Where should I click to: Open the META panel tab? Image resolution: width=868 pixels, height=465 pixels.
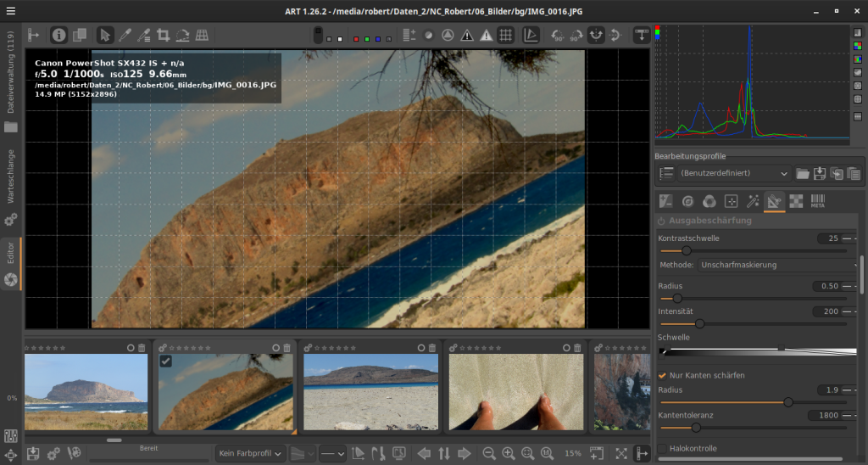[x=818, y=201]
